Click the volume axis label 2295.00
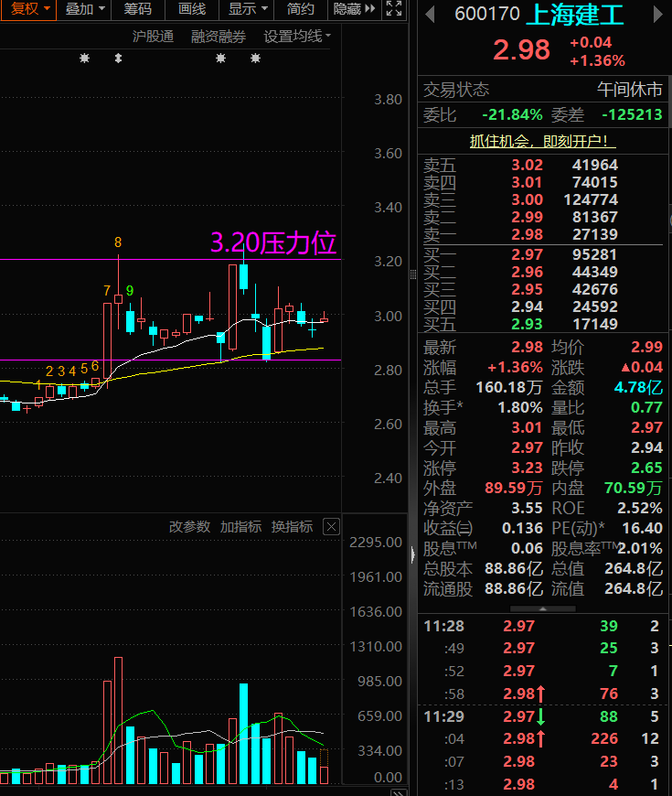This screenshot has height=796, width=672. click(x=376, y=543)
